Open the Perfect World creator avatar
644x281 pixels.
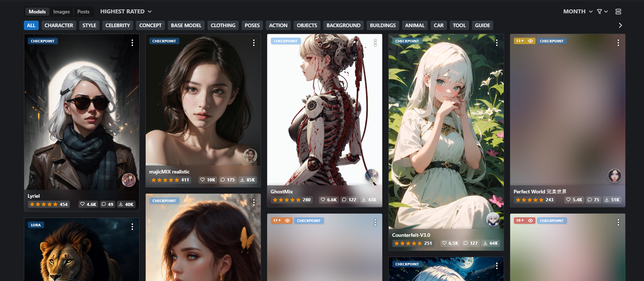[x=614, y=176]
